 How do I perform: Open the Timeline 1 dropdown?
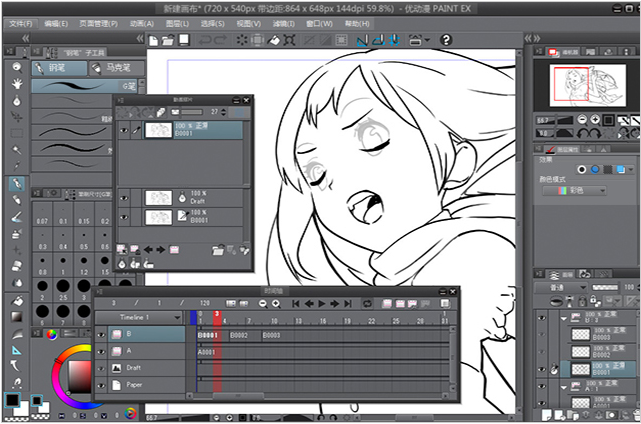pos(139,317)
